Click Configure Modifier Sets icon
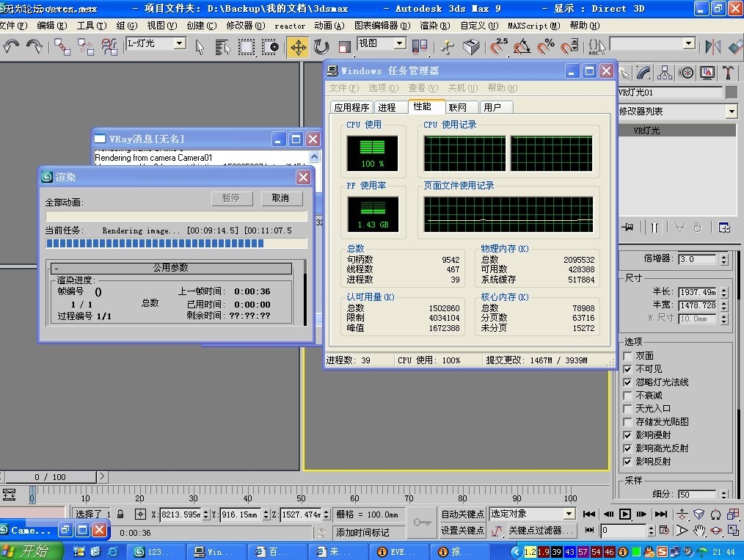Viewport: 744px width, 560px height. pyautogui.click(x=724, y=228)
